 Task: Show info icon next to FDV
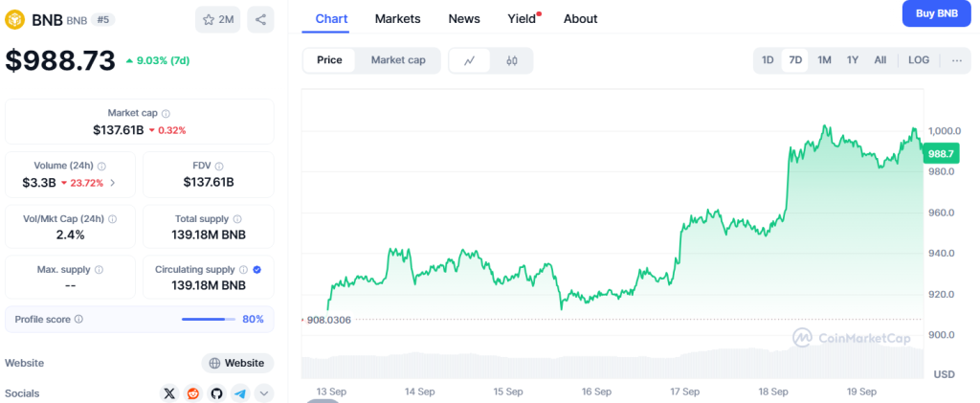pyautogui.click(x=217, y=167)
